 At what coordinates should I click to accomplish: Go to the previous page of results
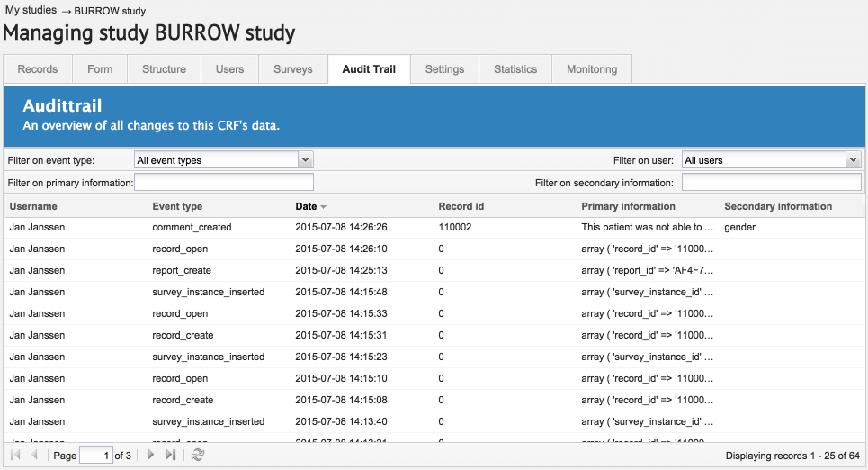coord(35,456)
